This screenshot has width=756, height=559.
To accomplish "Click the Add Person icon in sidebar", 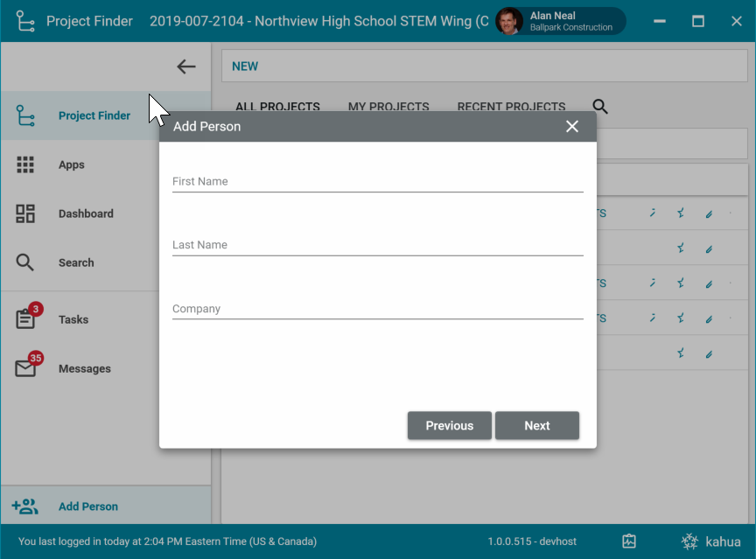I will pyautogui.click(x=25, y=507).
